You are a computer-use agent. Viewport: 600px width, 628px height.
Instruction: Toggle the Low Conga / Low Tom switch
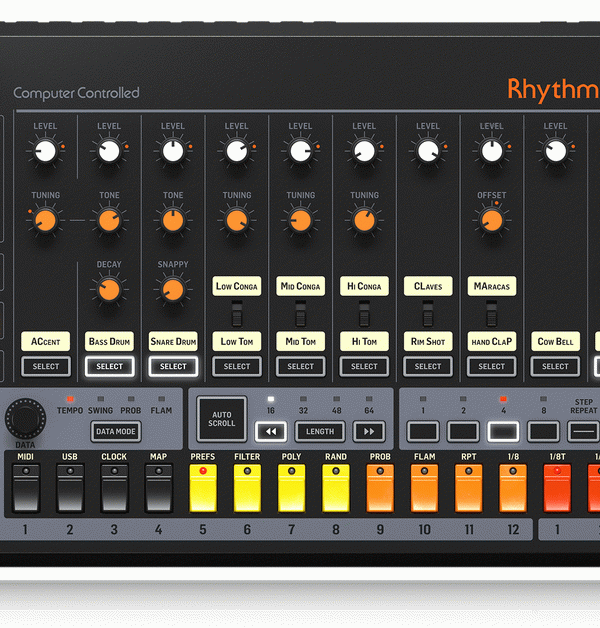[x=237, y=314]
